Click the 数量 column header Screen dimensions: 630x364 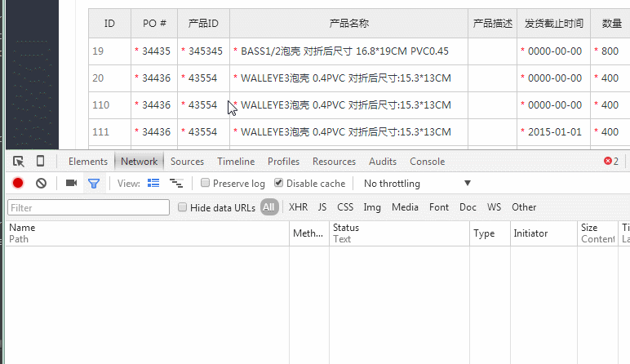(x=612, y=24)
